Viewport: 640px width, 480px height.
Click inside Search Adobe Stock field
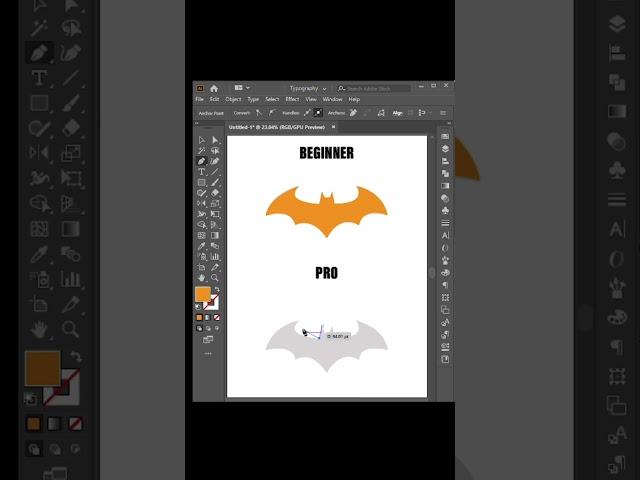pyautogui.click(x=378, y=89)
